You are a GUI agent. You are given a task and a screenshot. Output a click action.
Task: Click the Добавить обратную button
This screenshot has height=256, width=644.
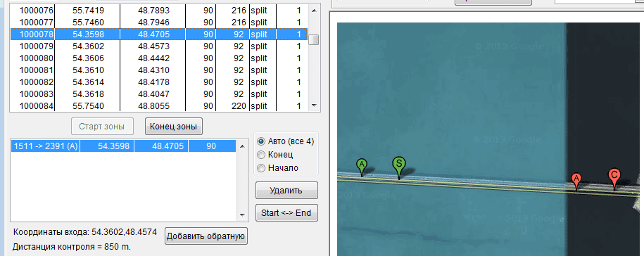tap(206, 236)
